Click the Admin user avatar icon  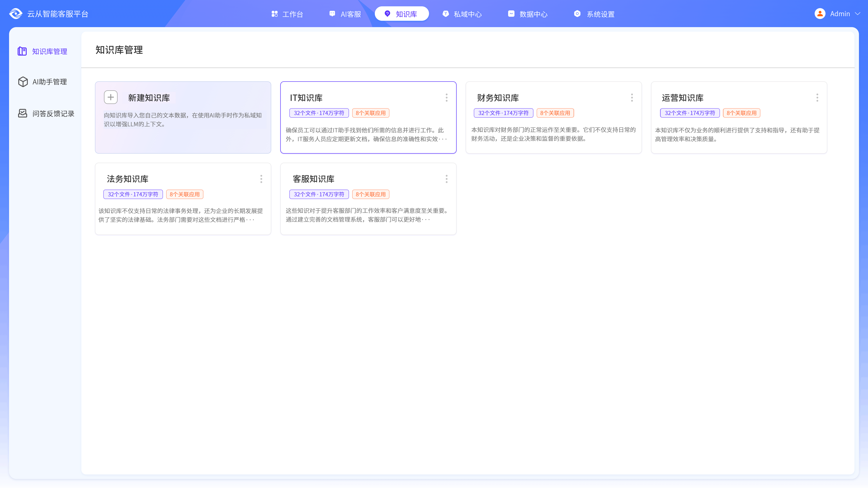820,14
